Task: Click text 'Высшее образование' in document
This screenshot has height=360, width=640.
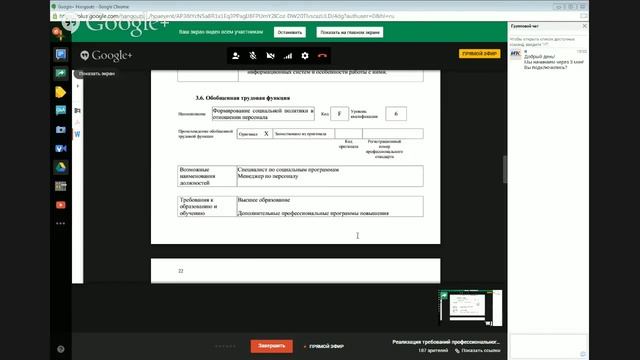Action: pos(264,200)
